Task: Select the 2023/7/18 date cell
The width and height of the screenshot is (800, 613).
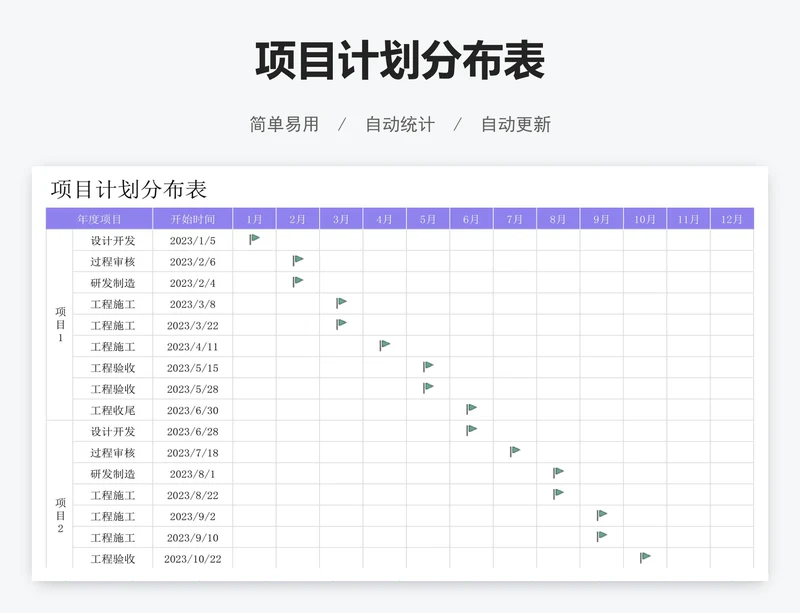Action: point(192,453)
